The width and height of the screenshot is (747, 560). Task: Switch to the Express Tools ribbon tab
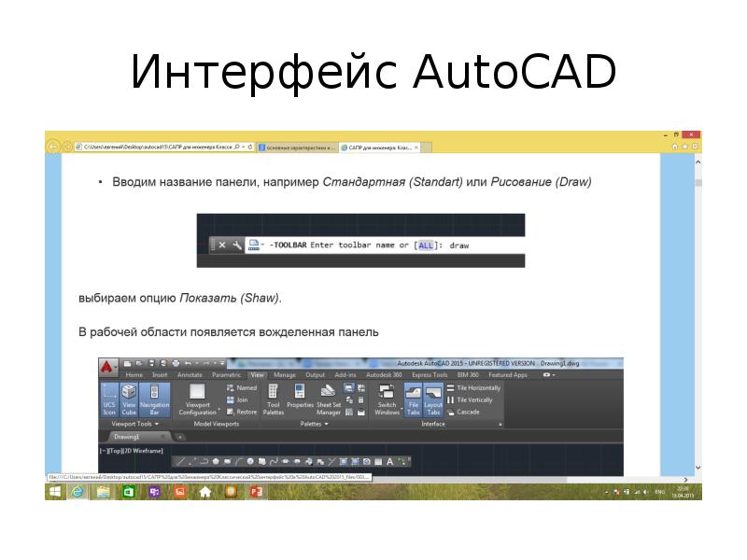pyautogui.click(x=430, y=375)
